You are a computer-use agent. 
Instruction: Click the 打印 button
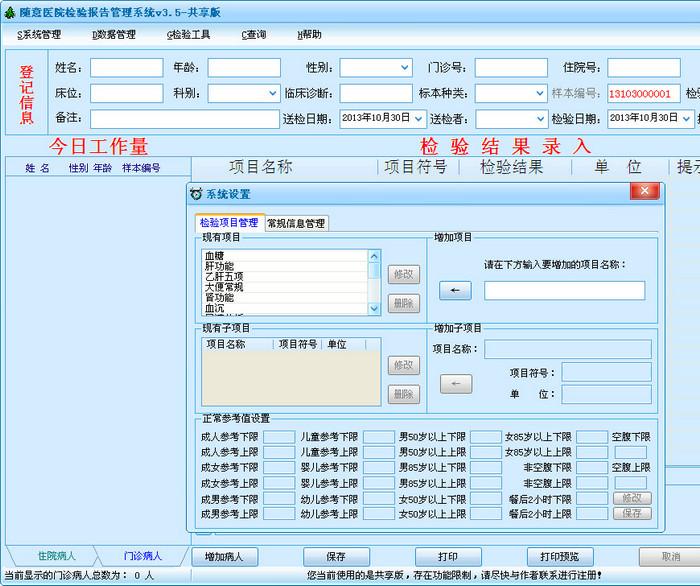point(448,557)
